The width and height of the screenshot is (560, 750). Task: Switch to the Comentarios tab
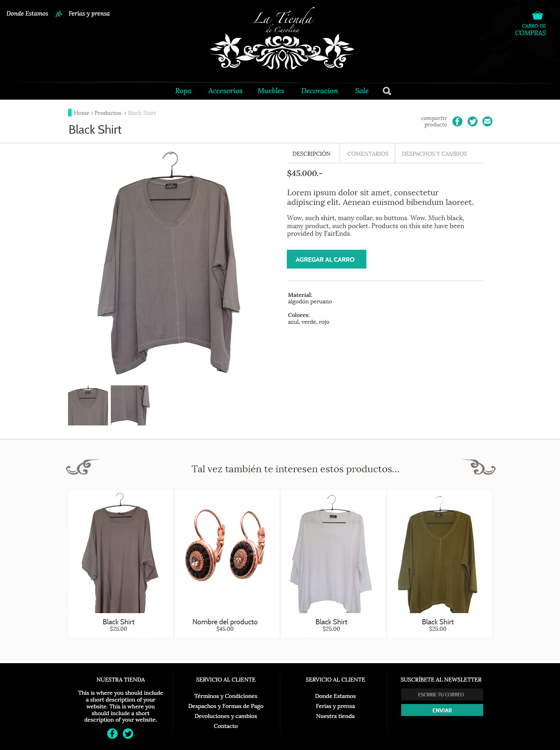pyautogui.click(x=368, y=154)
